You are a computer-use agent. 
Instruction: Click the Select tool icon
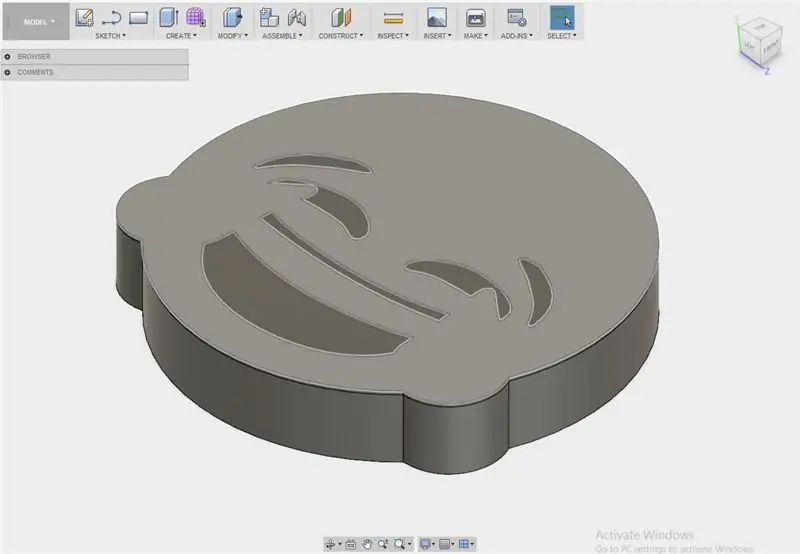pyautogui.click(x=562, y=17)
